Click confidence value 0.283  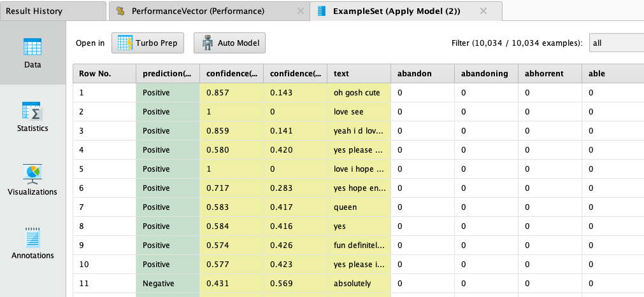[296, 188]
